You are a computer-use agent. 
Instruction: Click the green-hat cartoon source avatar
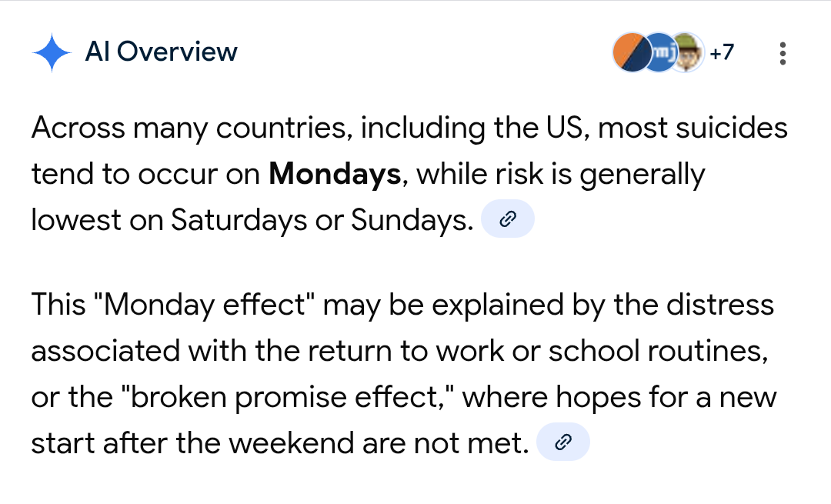coord(687,53)
